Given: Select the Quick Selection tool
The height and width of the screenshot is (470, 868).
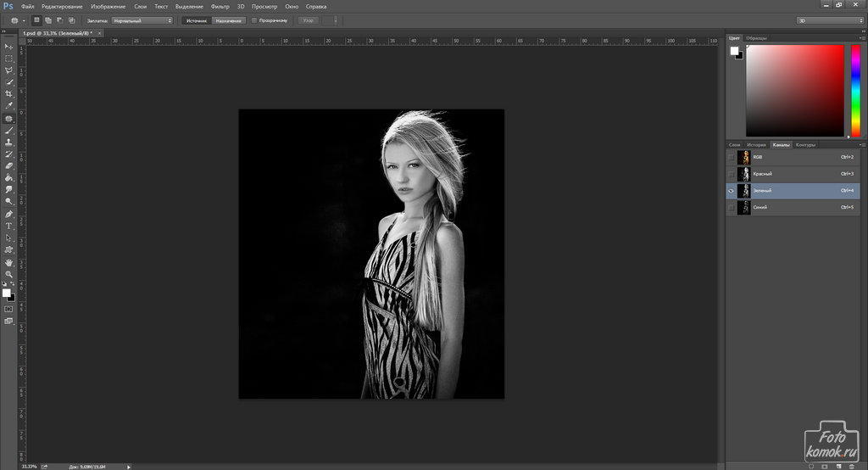Looking at the screenshot, I should [x=8, y=82].
